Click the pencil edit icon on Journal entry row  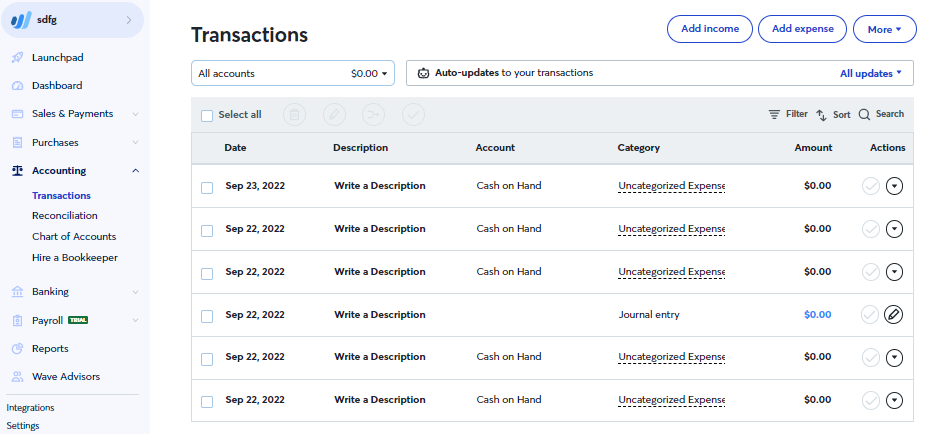893,314
